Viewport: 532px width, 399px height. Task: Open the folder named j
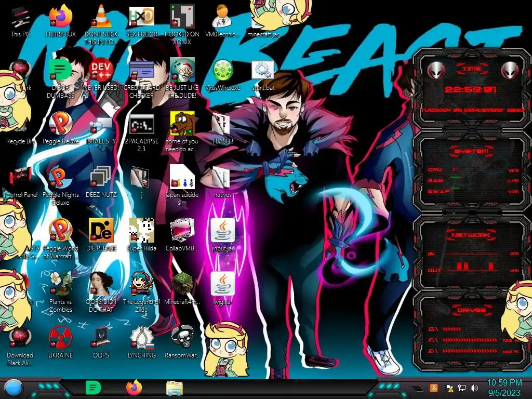[141, 182]
